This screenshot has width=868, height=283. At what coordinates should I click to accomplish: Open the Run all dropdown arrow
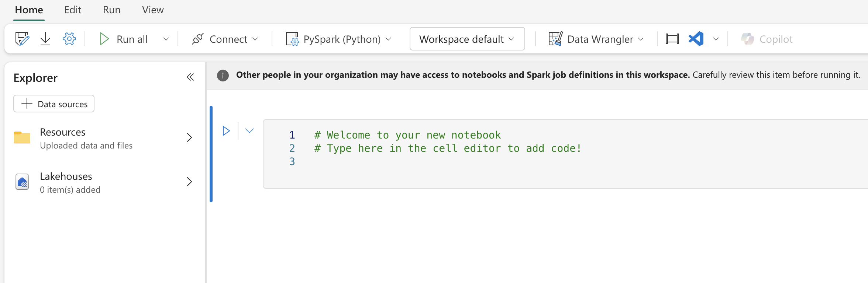pyautogui.click(x=166, y=39)
